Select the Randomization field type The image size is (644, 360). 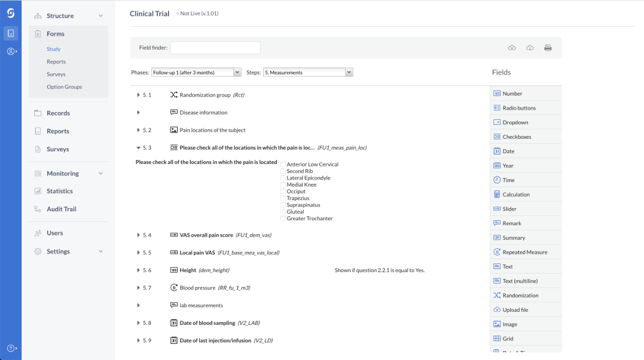coord(519,295)
